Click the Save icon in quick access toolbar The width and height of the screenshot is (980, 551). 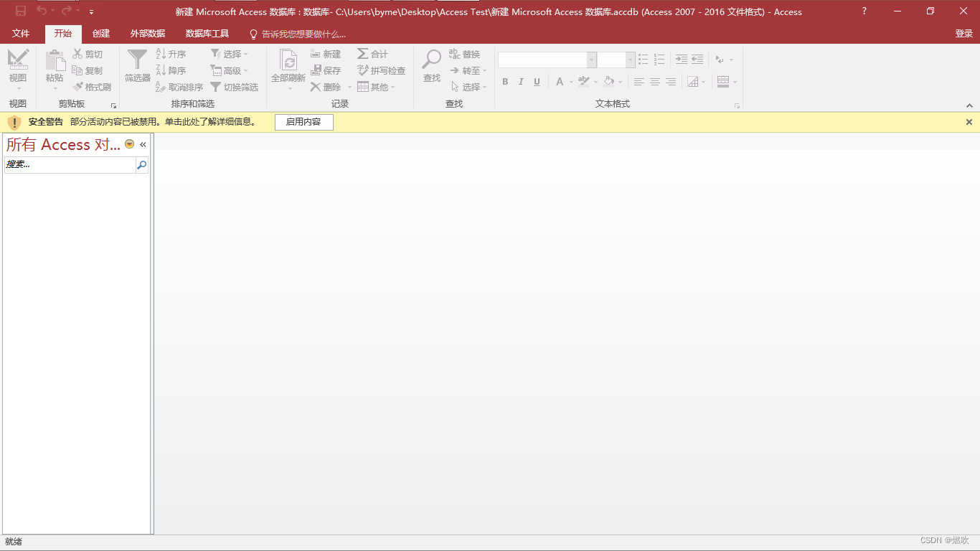click(x=21, y=11)
